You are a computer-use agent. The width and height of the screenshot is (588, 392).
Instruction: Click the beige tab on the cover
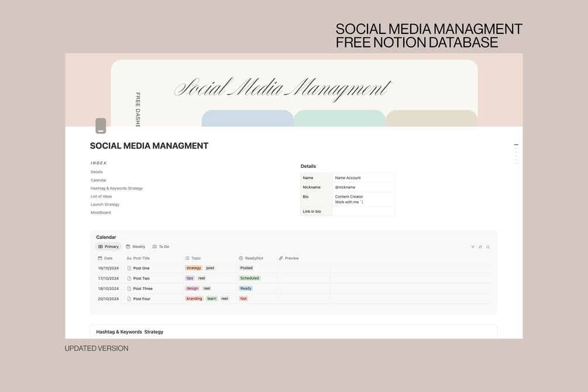click(x=432, y=119)
